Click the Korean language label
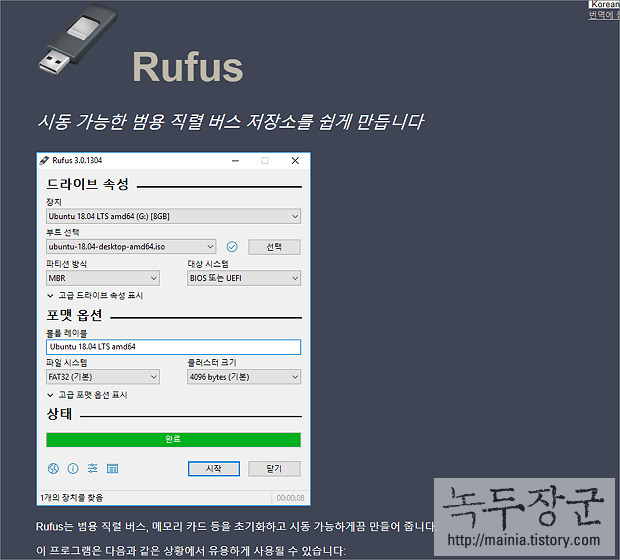This screenshot has width=620, height=560. point(605,4)
